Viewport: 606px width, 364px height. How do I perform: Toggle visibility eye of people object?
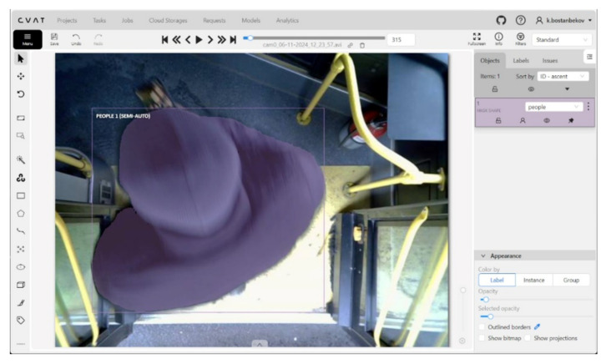pyautogui.click(x=547, y=120)
